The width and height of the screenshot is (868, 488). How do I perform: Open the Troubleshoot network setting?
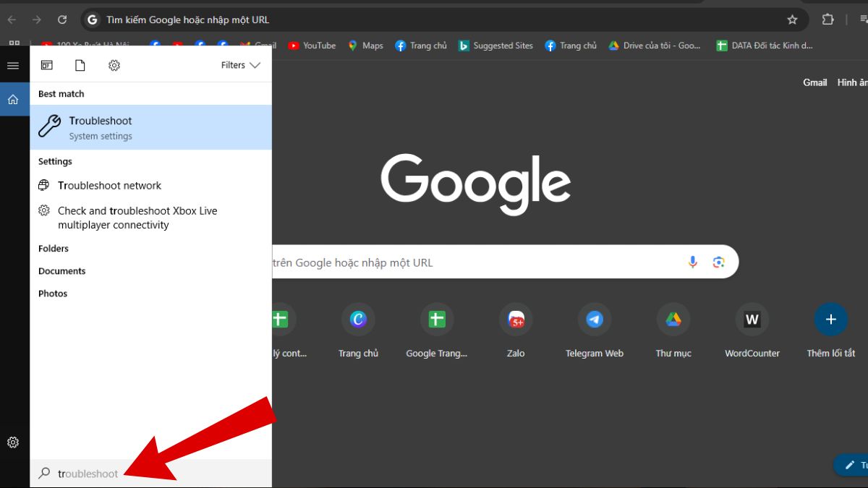tap(150, 185)
